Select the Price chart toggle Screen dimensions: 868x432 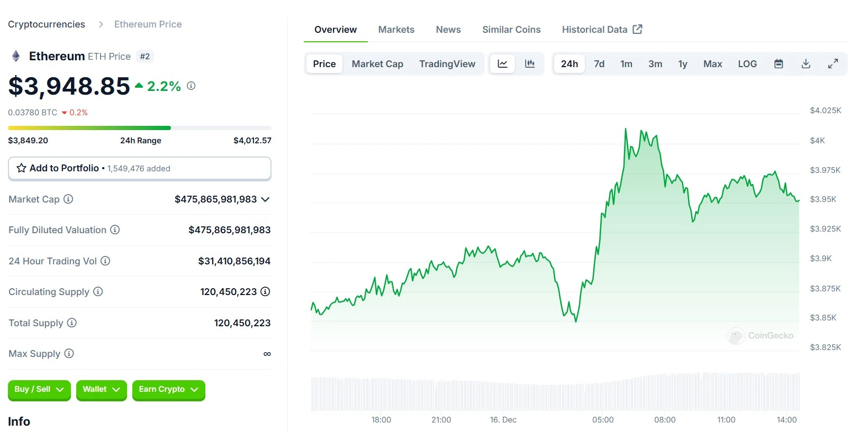click(x=324, y=64)
